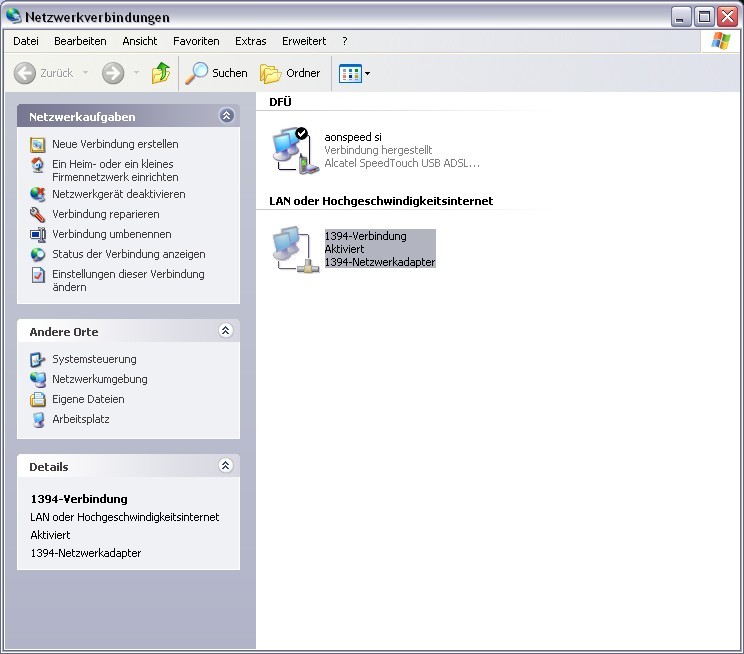Minimize the Netzwerkverbindungen window
Image resolution: width=744 pixels, height=654 pixels.
681,17
